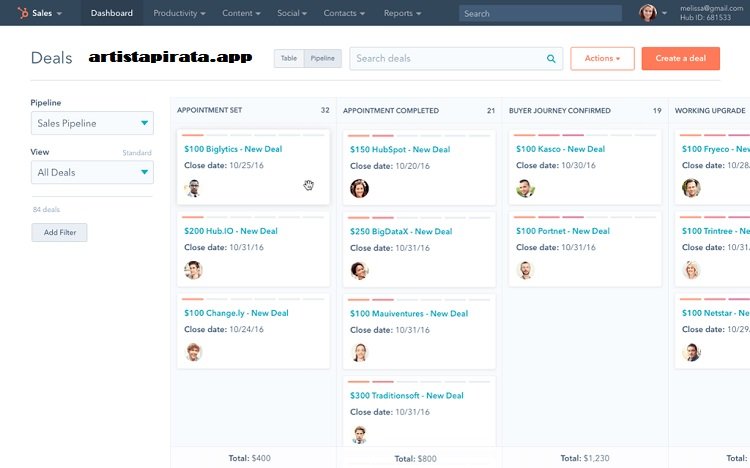Click Close date 10/24/16 on Change.ly card
The image size is (750, 468).
224,329
